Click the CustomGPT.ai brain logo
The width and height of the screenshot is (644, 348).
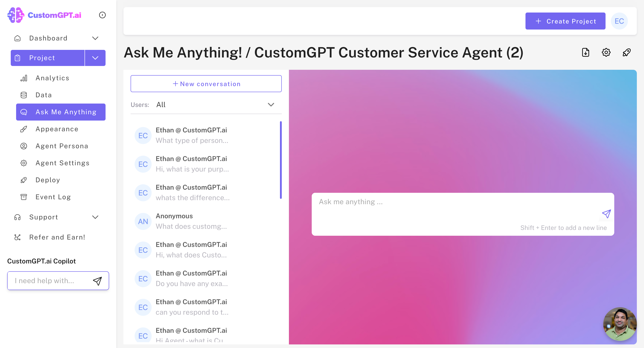pos(15,15)
